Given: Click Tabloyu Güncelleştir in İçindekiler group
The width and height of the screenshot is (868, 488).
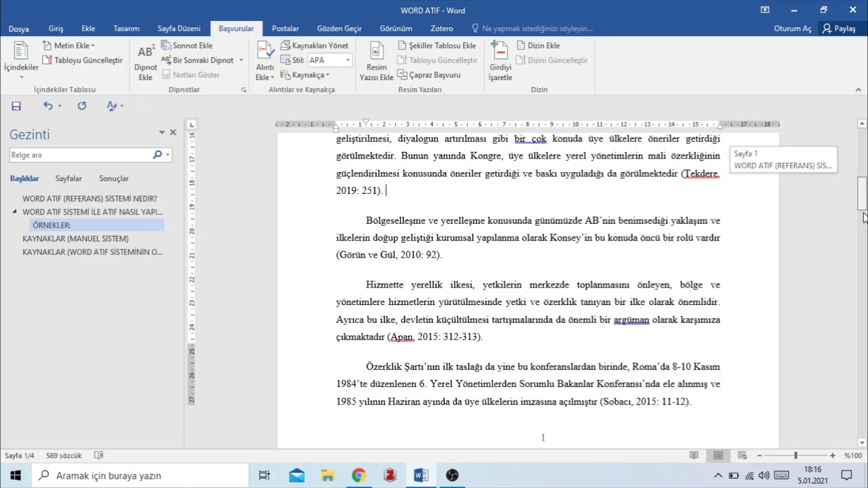Looking at the screenshot, I should 83,60.
